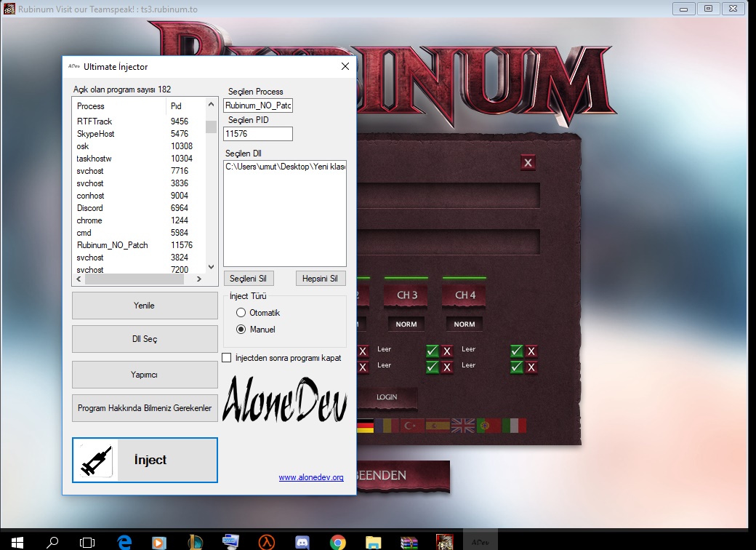Viewport: 756px width, 550px height.
Task: Select the Turkish flag language
Action: click(412, 426)
